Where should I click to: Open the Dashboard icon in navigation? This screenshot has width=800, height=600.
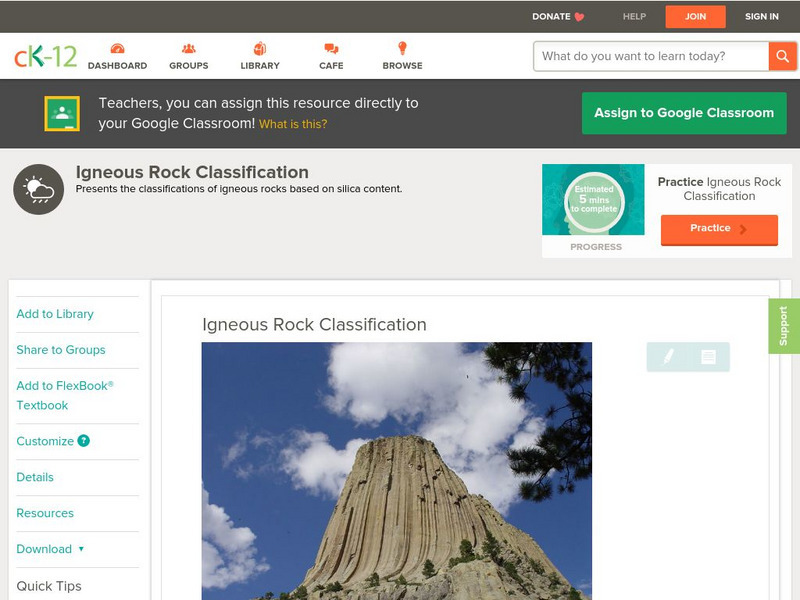point(117,49)
